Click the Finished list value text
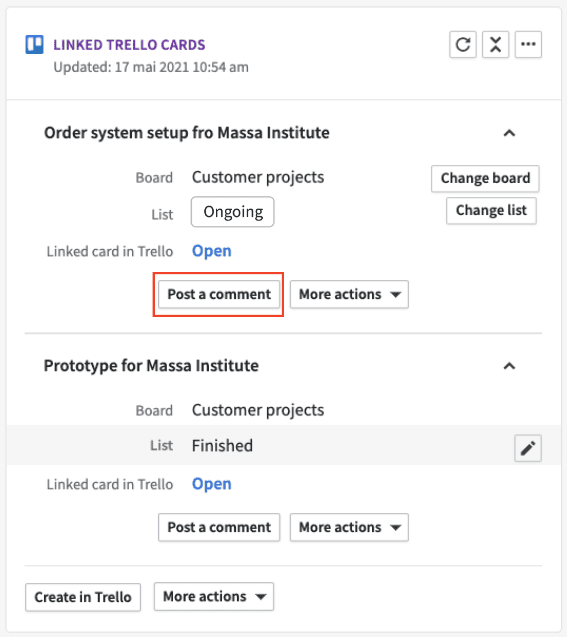 (x=222, y=446)
